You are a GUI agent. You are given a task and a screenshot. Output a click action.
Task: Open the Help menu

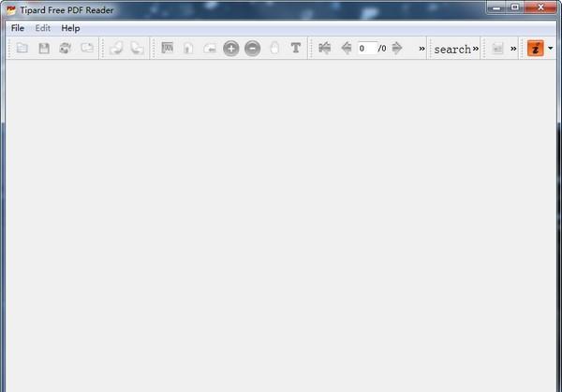(x=70, y=28)
